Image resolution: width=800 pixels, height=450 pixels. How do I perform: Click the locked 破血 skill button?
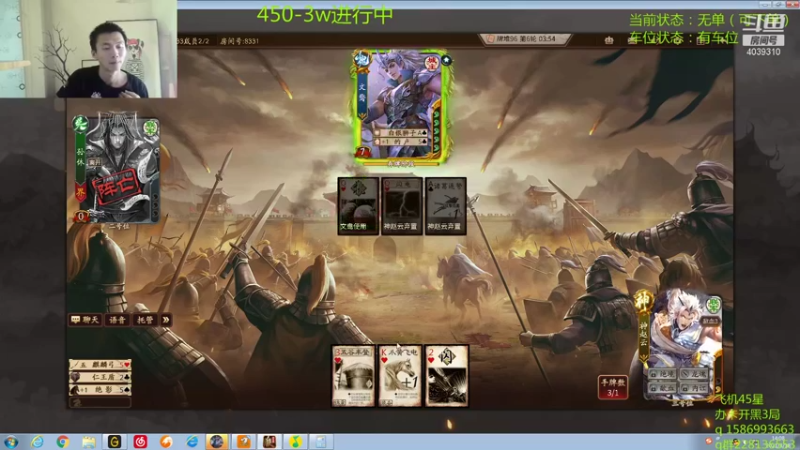click(663, 388)
